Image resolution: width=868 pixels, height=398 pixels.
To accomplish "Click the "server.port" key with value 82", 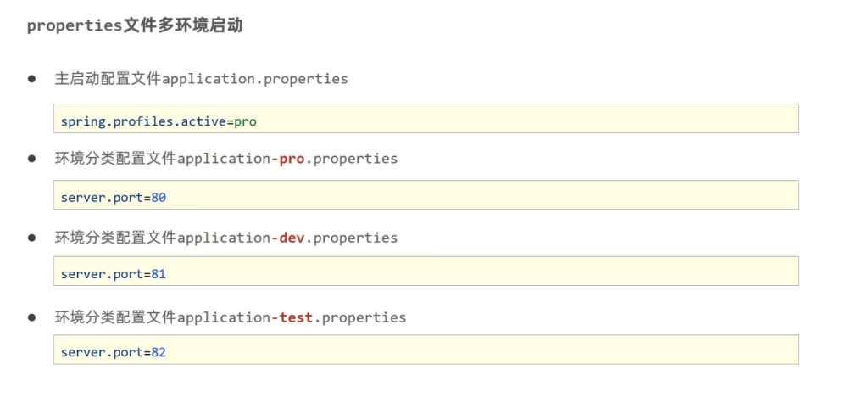I will point(101,351).
